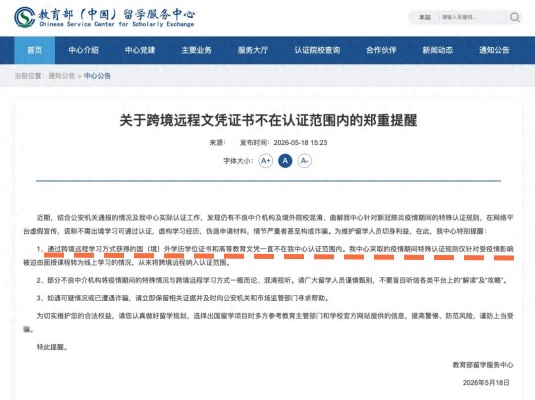
Task: Open the 服务大厅 menu item
Action: coord(253,50)
